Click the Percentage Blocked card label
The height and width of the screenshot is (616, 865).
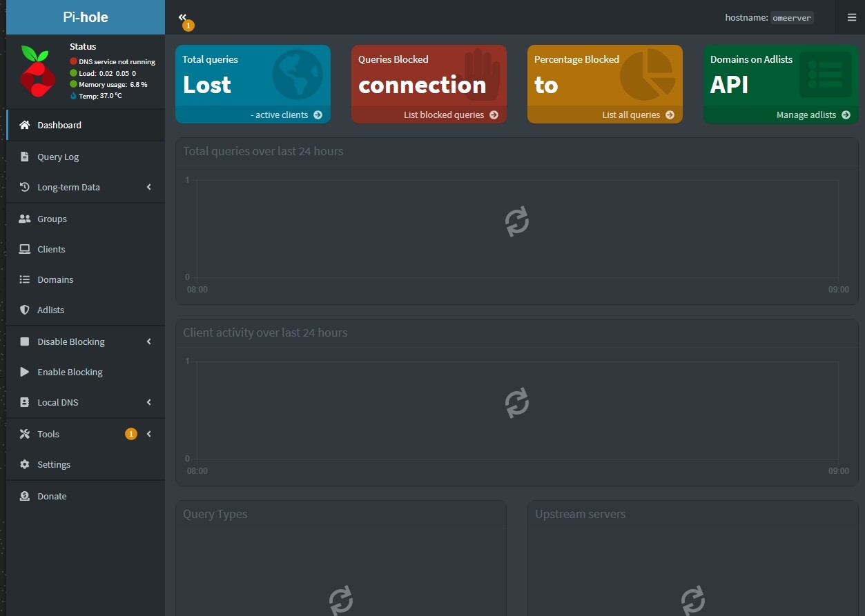click(577, 59)
